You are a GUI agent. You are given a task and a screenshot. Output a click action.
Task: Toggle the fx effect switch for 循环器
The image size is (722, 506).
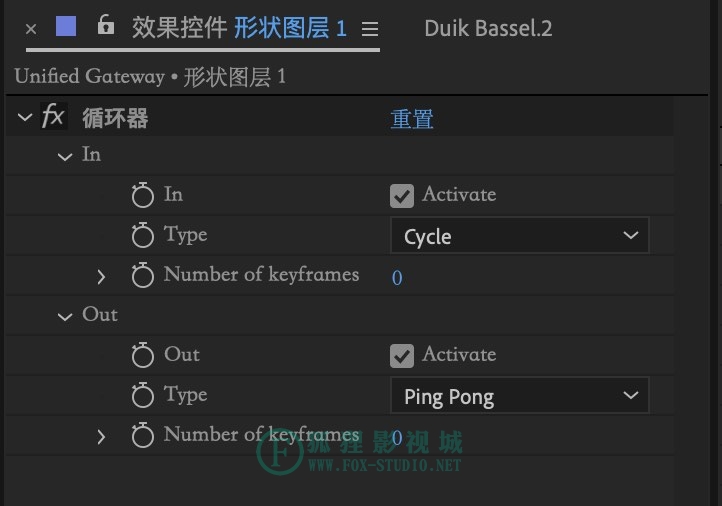click(x=53, y=116)
